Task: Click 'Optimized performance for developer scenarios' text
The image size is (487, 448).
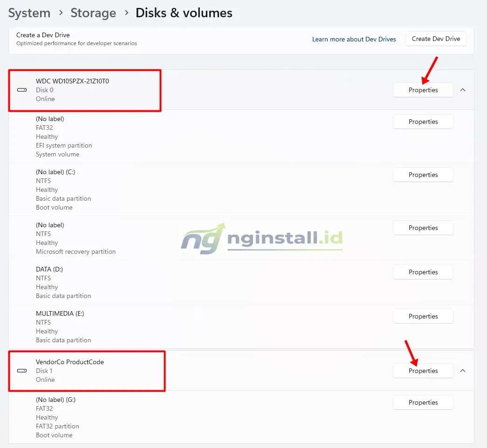Action: [x=76, y=43]
